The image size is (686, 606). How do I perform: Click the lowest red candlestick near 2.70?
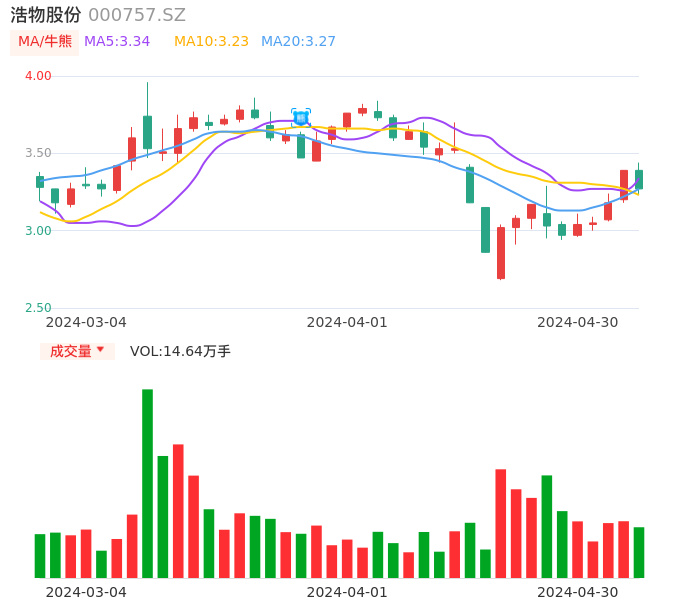pyautogui.click(x=501, y=253)
